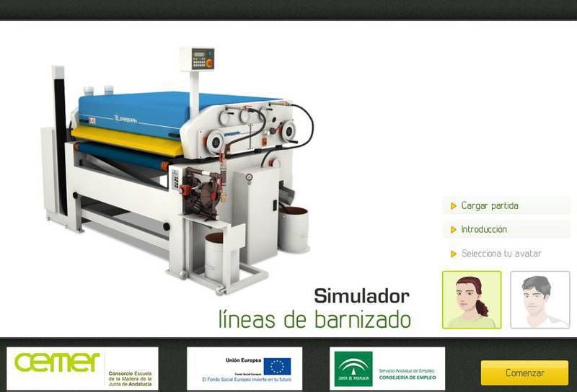Viewport: 577px width, 392px height.
Task: Click the arrow beside Selecciona tu avatar
Action: [454, 254]
